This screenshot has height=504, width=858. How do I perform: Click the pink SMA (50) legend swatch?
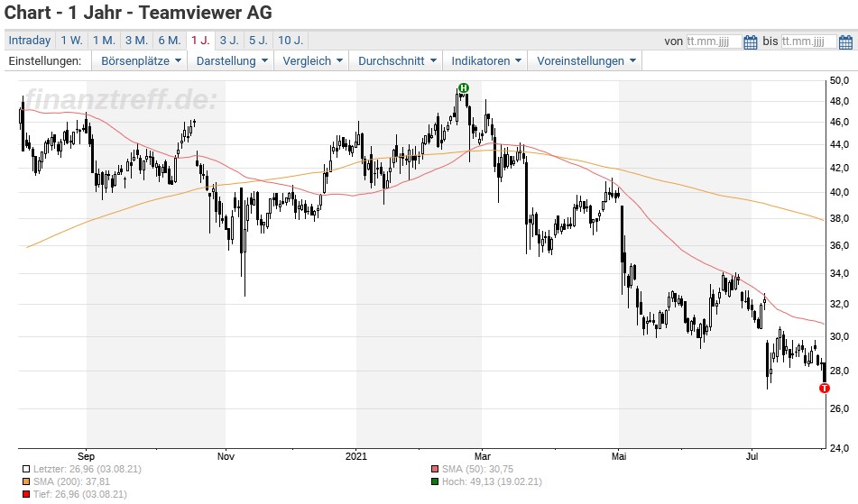(435, 469)
